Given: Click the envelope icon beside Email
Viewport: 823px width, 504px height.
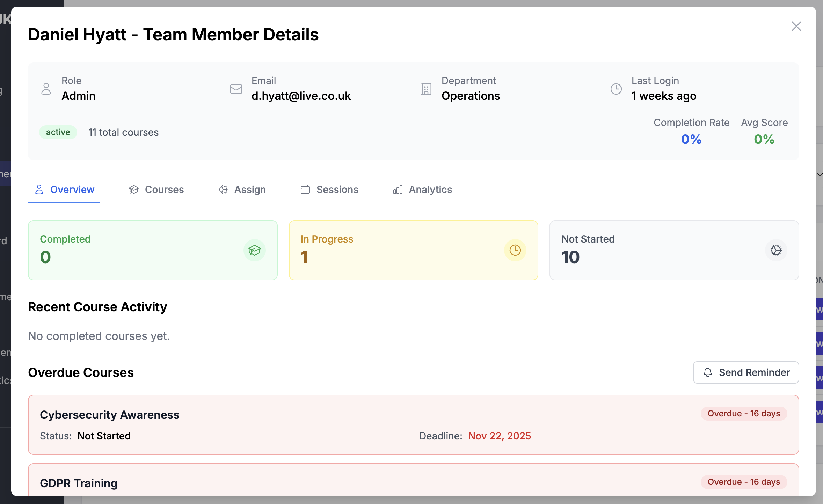Looking at the screenshot, I should (235, 89).
